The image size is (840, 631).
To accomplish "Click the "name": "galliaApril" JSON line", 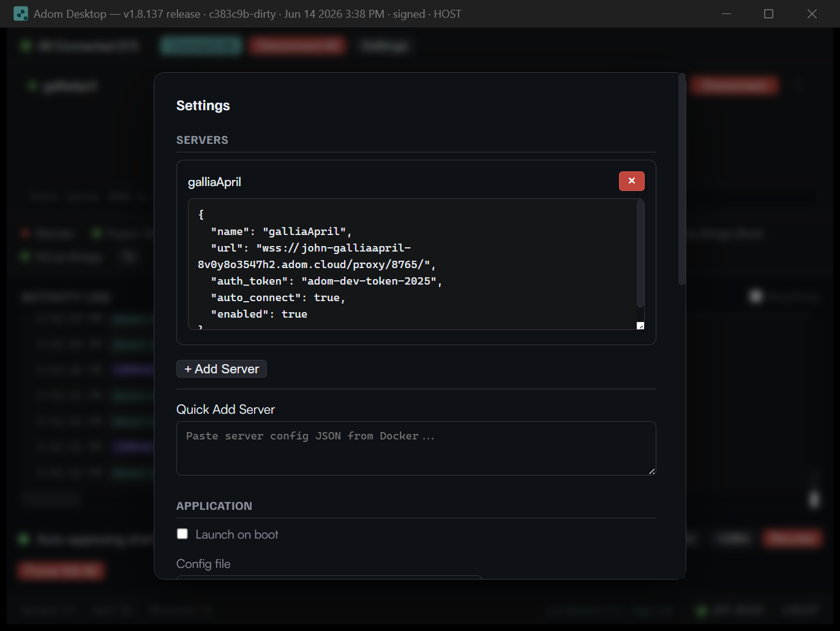I will click(x=281, y=231).
